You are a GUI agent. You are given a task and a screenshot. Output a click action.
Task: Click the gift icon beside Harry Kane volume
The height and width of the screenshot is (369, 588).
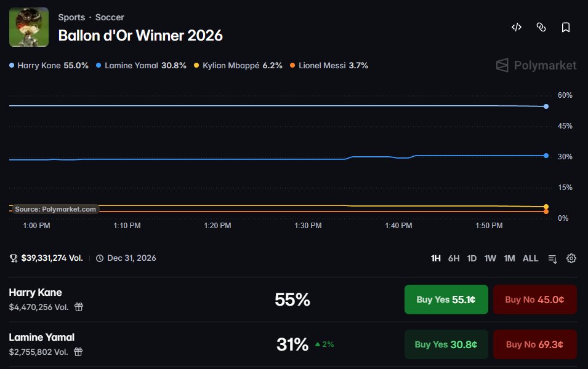click(79, 307)
